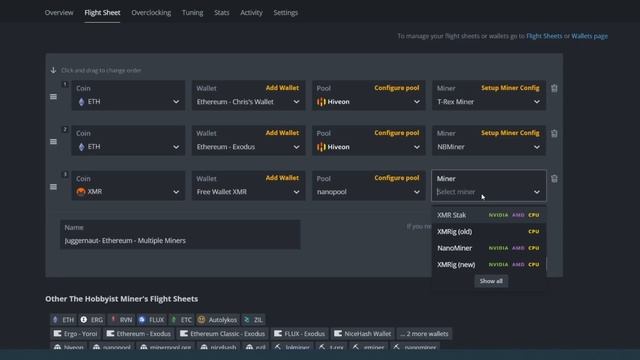Click Add Wallet in the XMR row
The height and width of the screenshot is (360, 640).
pos(282,178)
